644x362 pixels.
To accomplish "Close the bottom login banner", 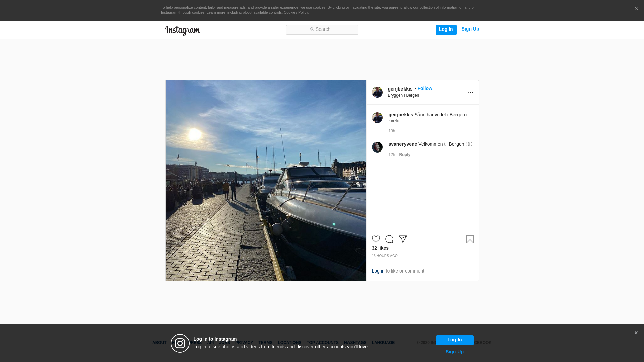I will [x=636, y=333].
